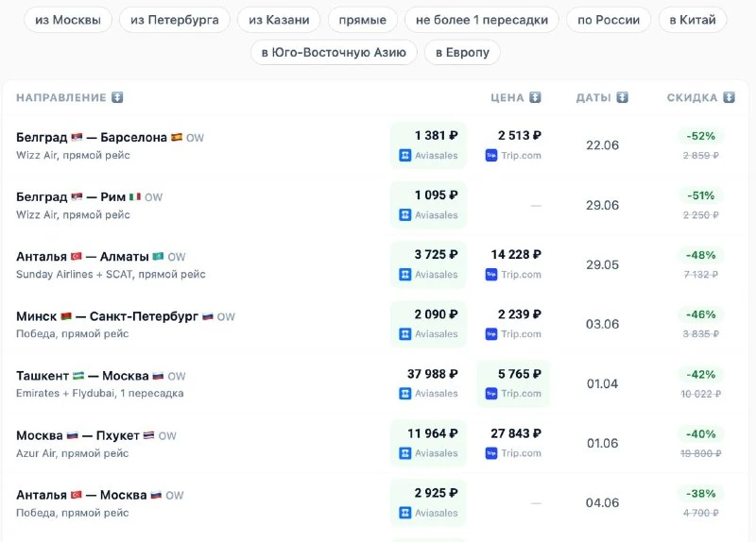Open the 1 095 ₽ Aviasales offer to Рим

tap(428, 205)
